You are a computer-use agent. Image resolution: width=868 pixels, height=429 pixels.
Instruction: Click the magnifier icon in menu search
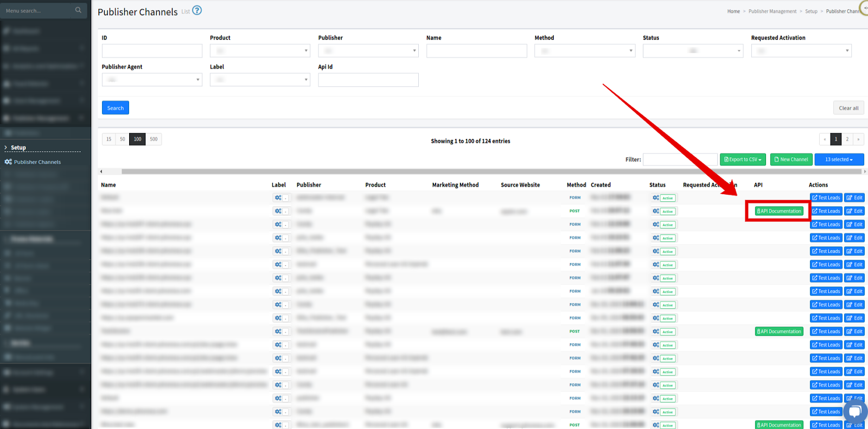pyautogui.click(x=78, y=10)
